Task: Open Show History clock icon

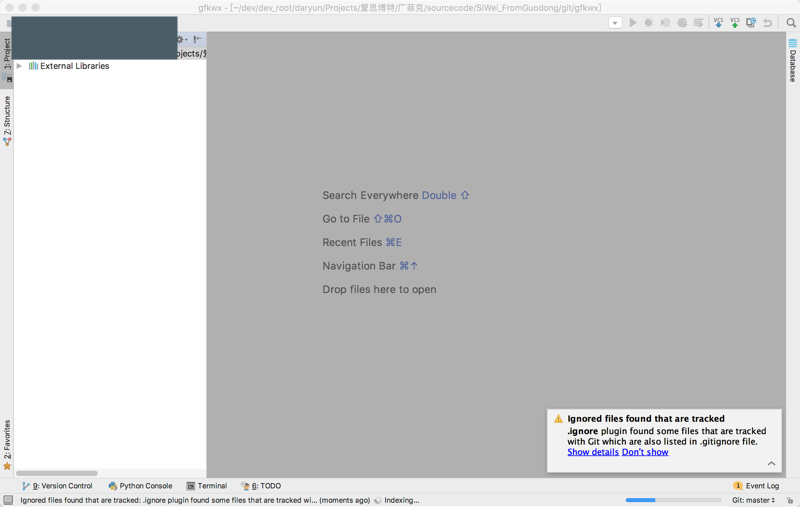Action: coord(751,23)
